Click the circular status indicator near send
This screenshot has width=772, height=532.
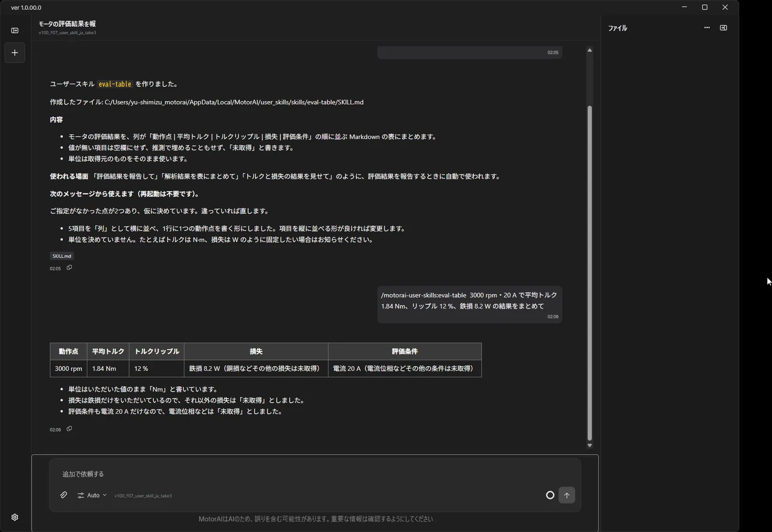tap(550, 495)
